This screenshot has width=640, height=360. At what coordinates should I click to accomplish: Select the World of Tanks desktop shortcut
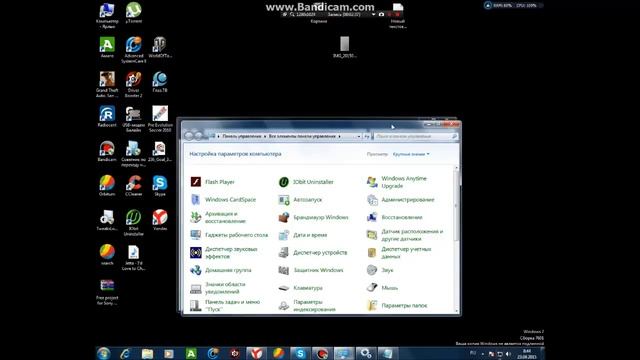pos(160,47)
